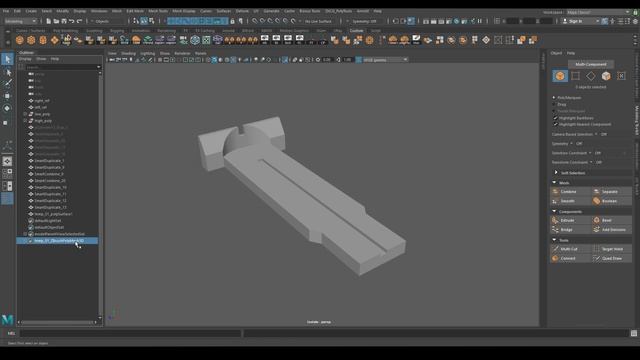Open the Camera Based Selection dropdown
640x360 pixels.
click(596, 134)
